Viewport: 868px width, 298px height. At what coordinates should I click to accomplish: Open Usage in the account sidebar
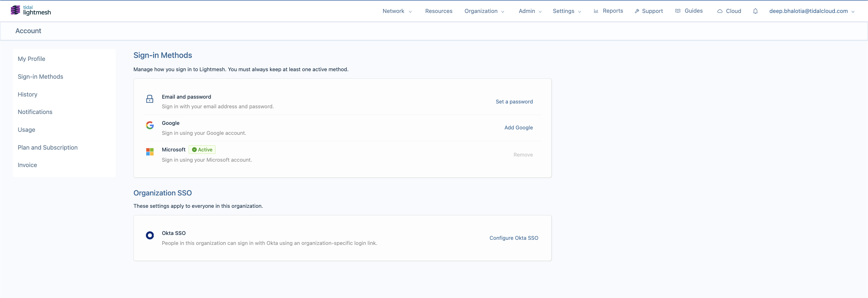pyautogui.click(x=26, y=130)
